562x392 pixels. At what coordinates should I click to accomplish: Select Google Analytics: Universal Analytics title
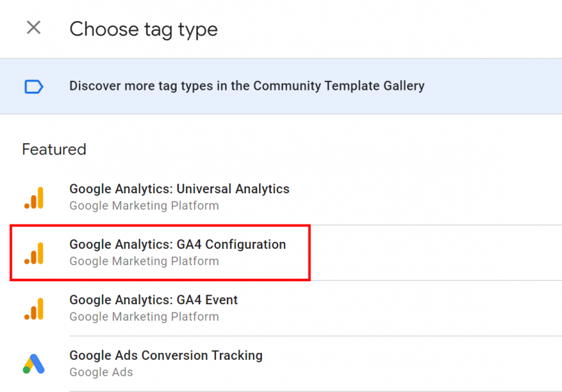180,189
